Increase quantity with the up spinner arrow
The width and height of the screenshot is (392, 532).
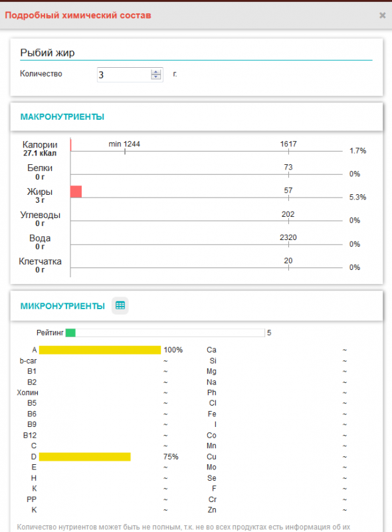[x=156, y=72]
